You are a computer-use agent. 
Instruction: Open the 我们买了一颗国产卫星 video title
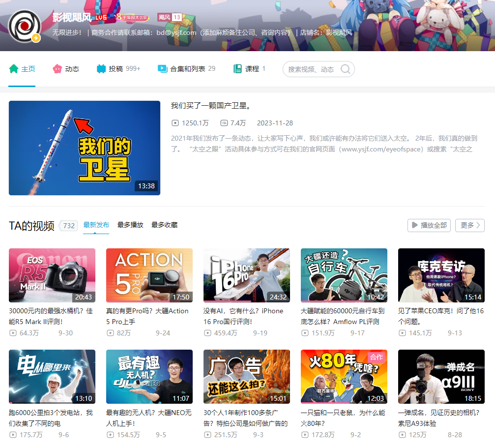(211, 106)
